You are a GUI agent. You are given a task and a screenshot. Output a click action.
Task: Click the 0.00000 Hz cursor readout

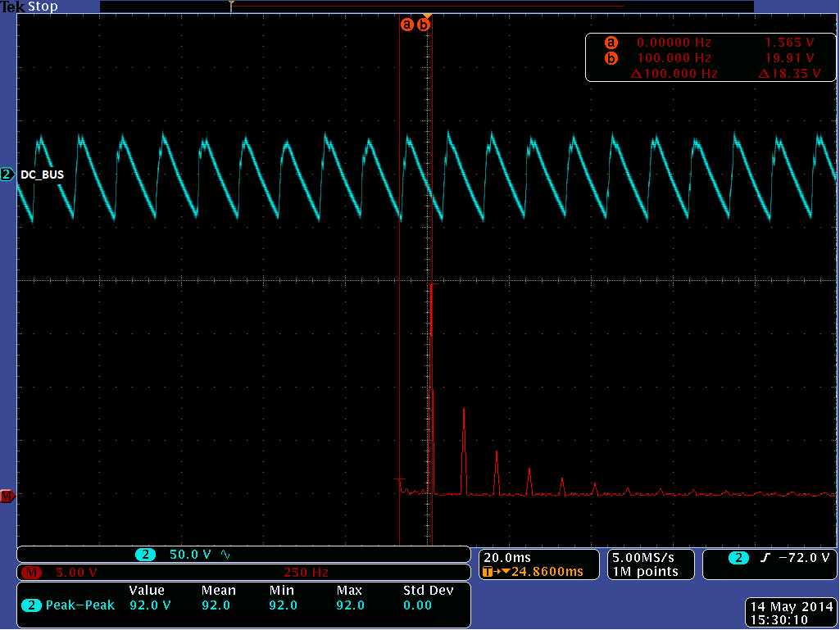point(674,43)
